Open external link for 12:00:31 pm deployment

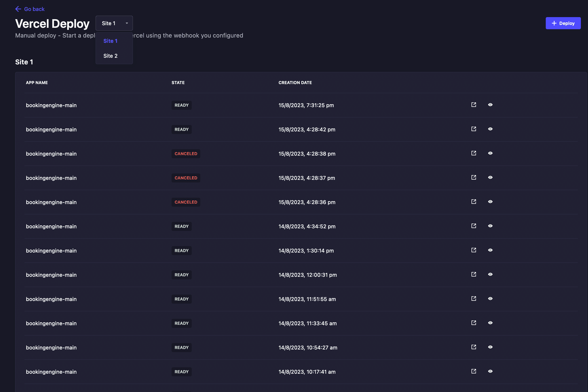474,274
